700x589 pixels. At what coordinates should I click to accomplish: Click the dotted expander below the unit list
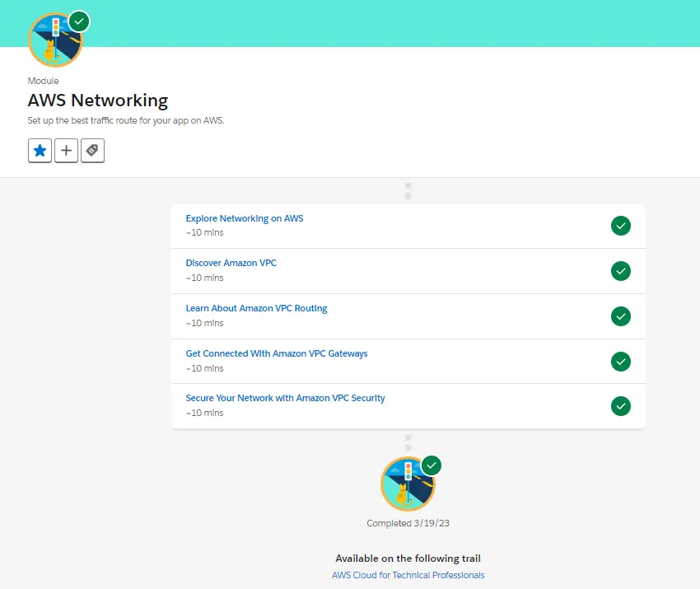click(x=408, y=442)
